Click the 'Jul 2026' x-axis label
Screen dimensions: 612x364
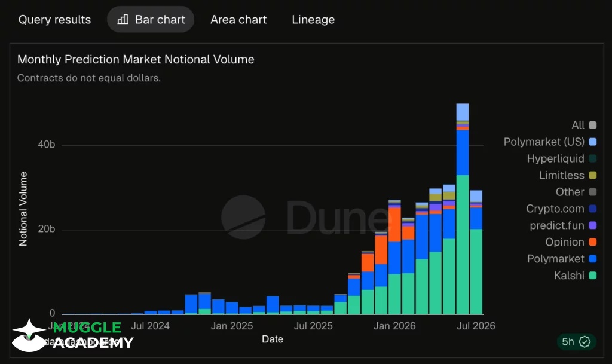click(x=476, y=326)
